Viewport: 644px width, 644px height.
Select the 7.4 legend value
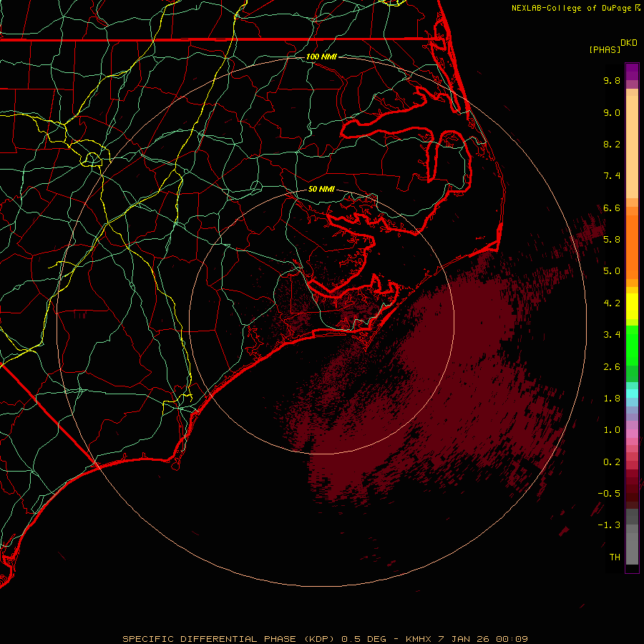(612, 176)
